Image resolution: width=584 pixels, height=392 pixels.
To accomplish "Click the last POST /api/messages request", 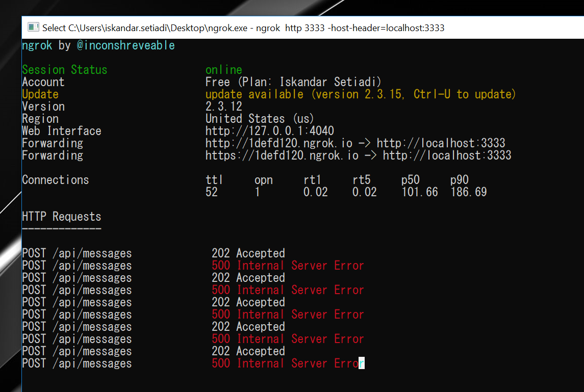I will [x=77, y=363].
